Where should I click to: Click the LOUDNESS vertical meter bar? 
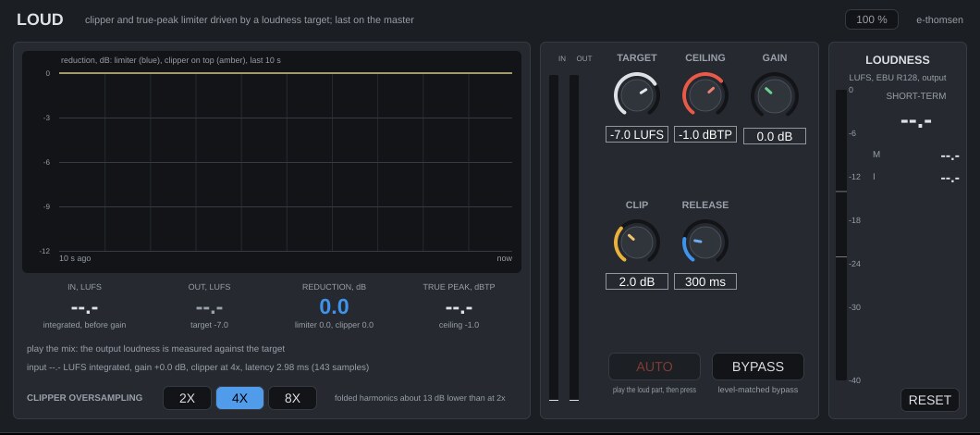click(841, 235)
